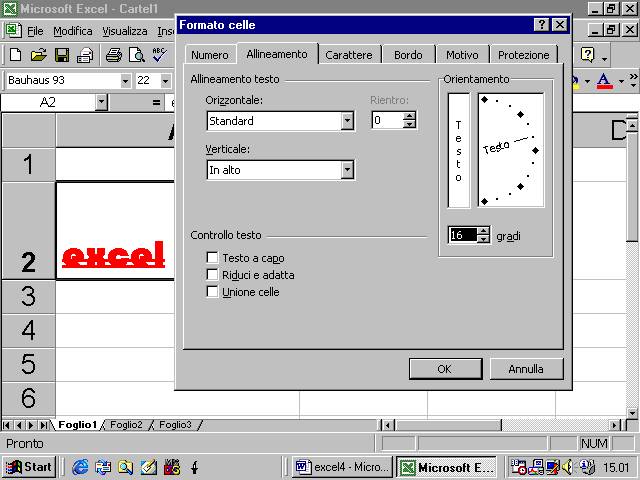Enable the Testo a capo checkbox

point(212,258)
